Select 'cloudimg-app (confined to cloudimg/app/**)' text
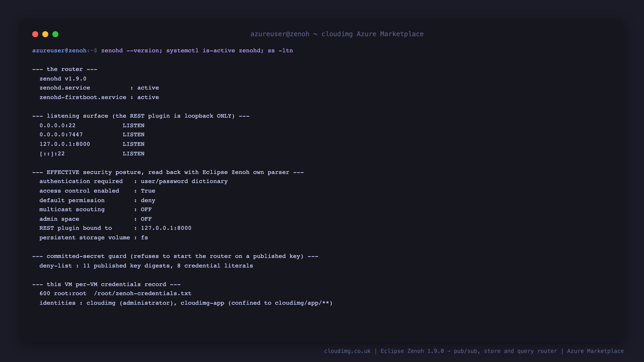644x362 pixels. coord(257,303)
